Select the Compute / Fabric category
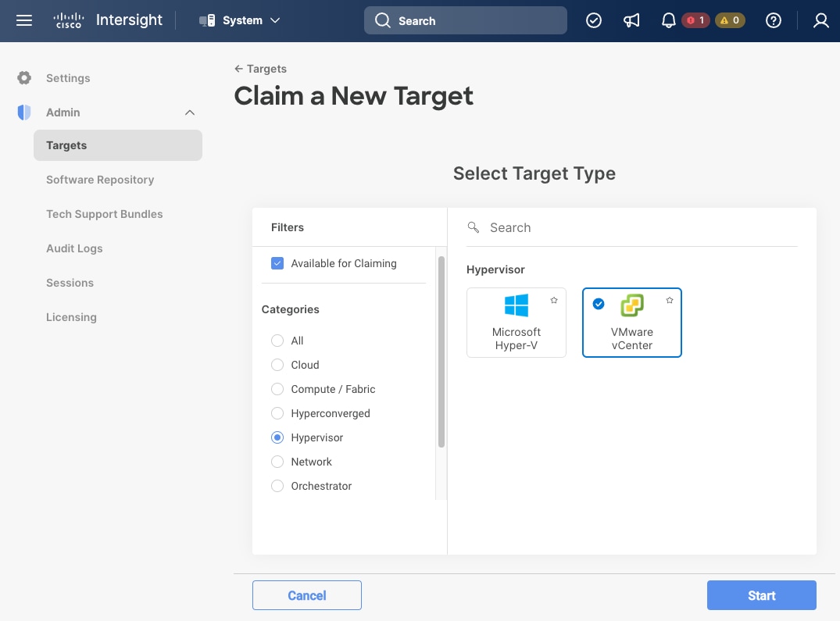Screen dimensions: 840x621 (x=277, y=389)
